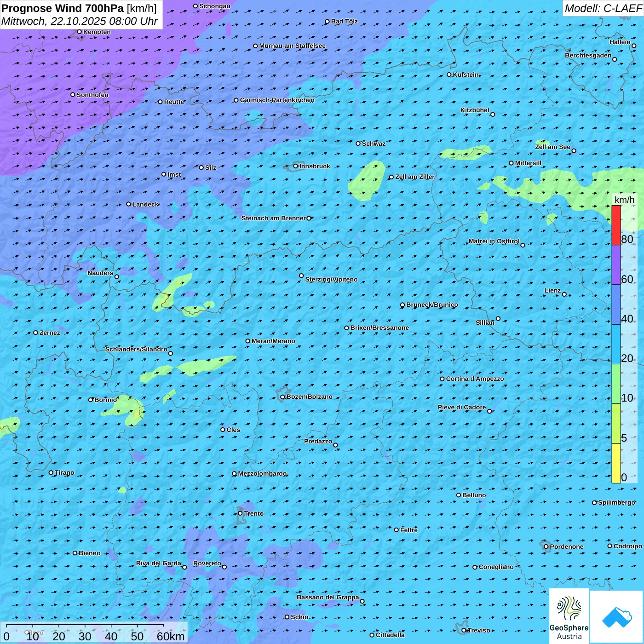Click the "Modell: C-LAEF" label
Viewport: 644px width, 644px height.
[603, 8]
